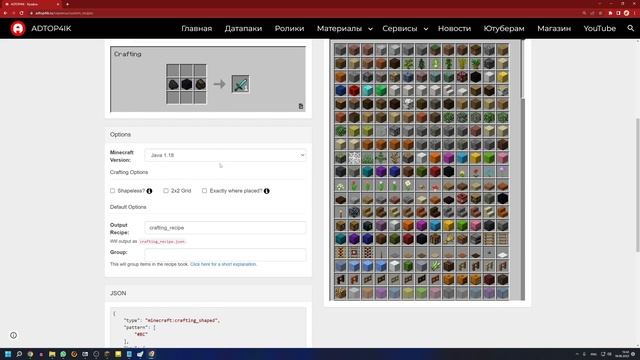
Task: Open the Магазин navigation item
Action: [554, 29]
